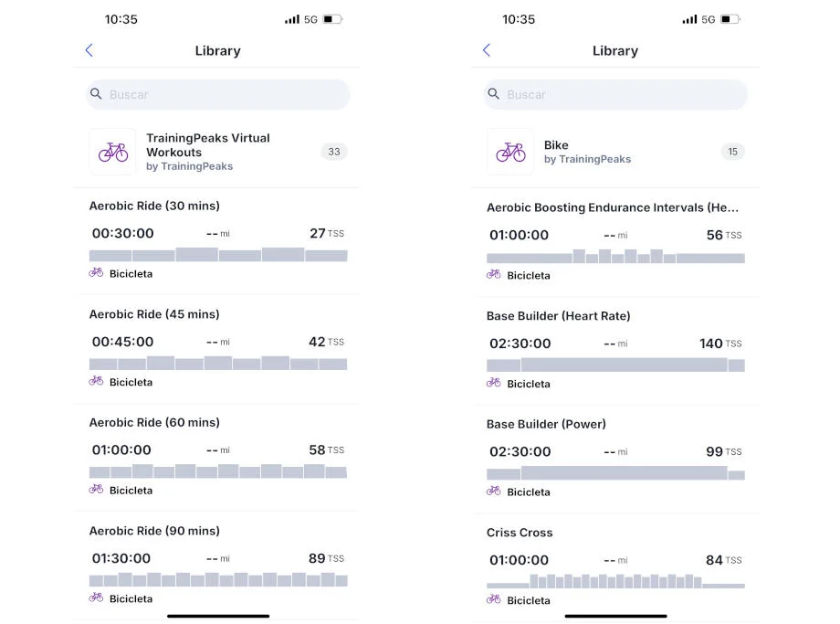The width and height of the screenshot is (840, 624).
Task: Tap the back chevron on the left Library screen
Action: tap(89, 50)
